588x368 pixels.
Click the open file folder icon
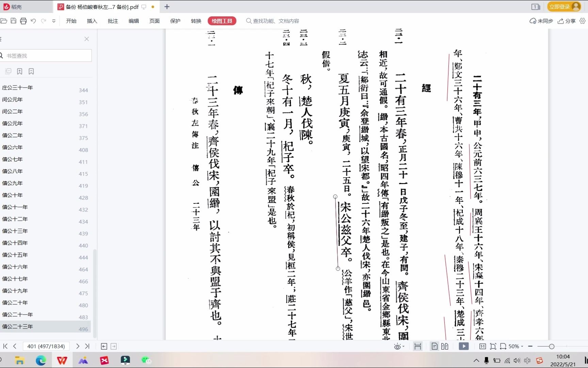coord(3,21)
